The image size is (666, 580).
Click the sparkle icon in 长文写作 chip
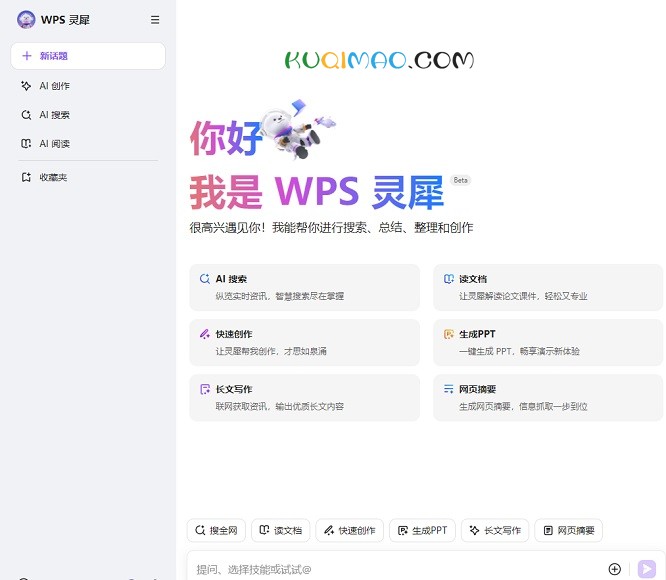tap(474, 530)
